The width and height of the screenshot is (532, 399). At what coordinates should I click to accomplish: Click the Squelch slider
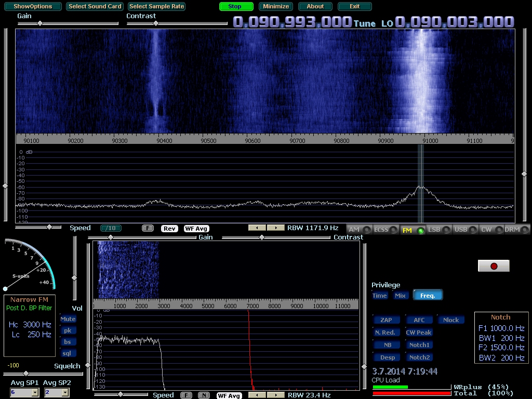point(43,374)
